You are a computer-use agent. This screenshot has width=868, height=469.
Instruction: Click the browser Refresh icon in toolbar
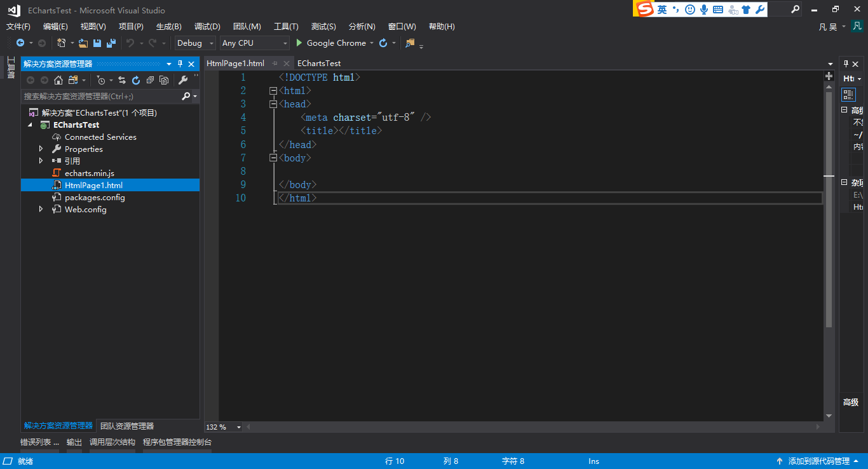(383, 43)
